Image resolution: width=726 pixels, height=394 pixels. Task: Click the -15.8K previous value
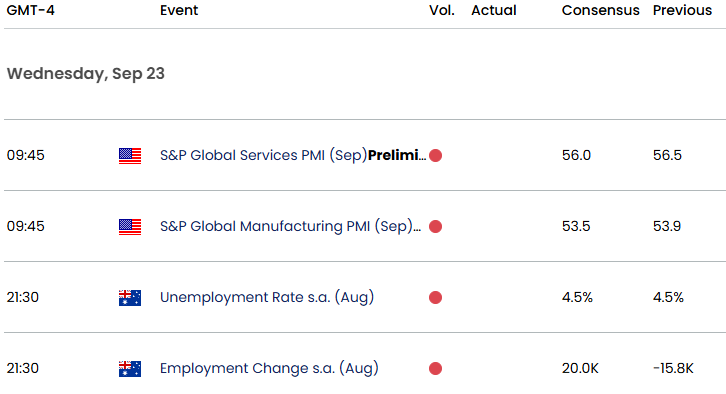tap(673, 369)
